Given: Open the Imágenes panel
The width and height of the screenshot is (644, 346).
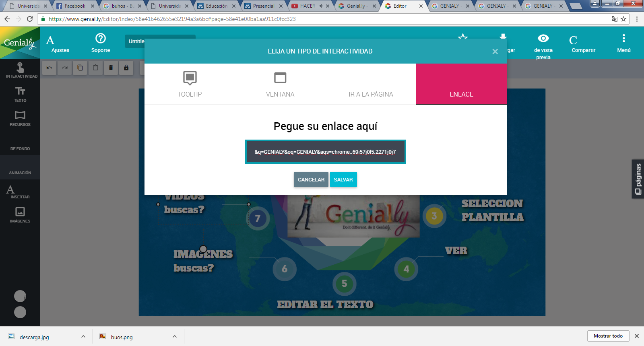Looking at the screenshot, I should coord(20,215).
